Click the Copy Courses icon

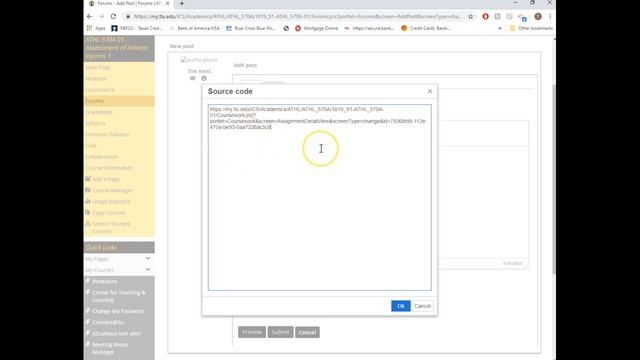click(x=88, y=212)
